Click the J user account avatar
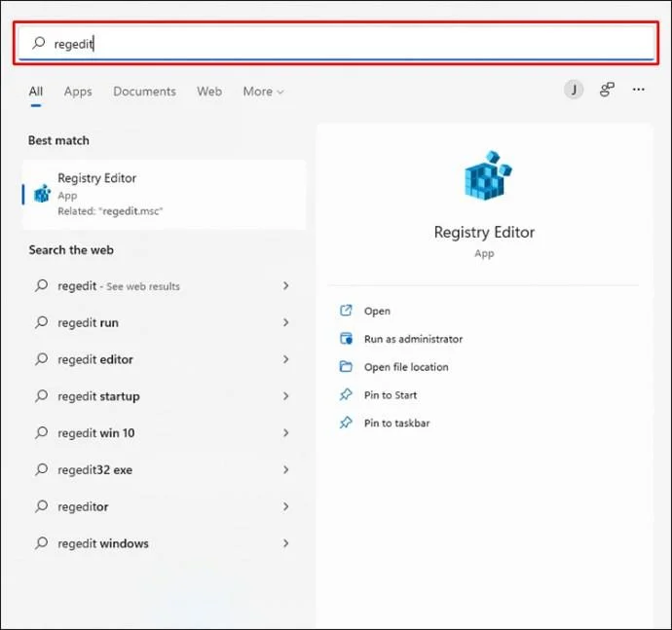This screenshot has height=630, width=672. coord(574,90)
